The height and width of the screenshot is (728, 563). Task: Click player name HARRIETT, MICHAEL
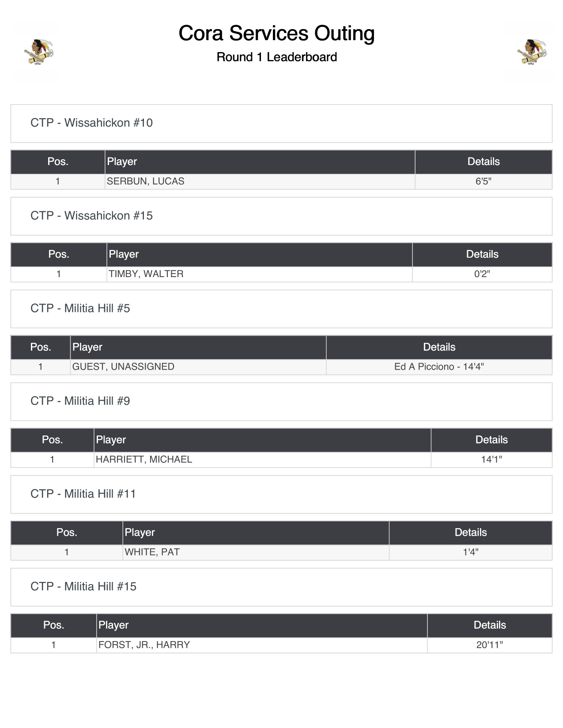click(144, 459)
